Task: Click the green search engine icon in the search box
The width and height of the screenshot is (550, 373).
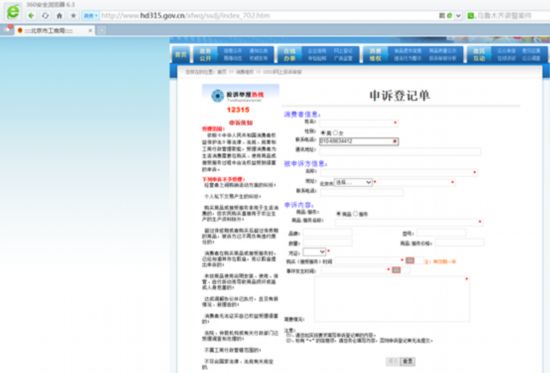Action: pyautogui.click(x=471, y=15)
